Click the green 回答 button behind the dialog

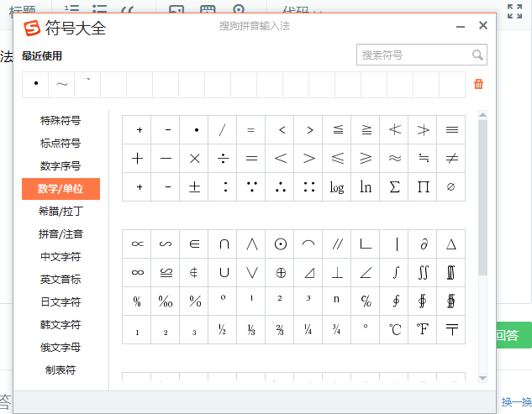[x=514, y=335]
